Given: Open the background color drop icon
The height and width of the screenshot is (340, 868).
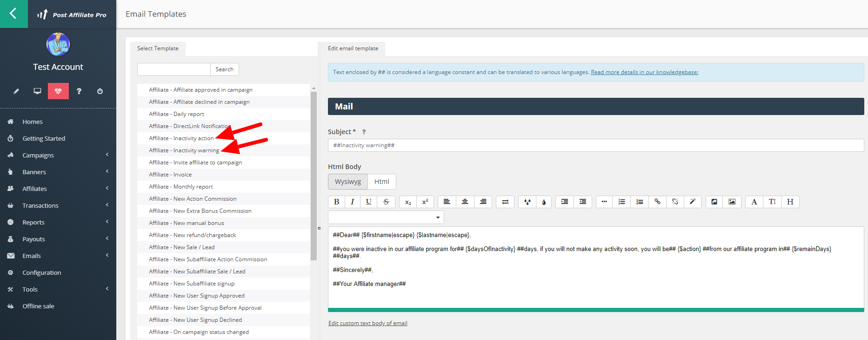Looking at the screenshot, I should pos(544,202).
